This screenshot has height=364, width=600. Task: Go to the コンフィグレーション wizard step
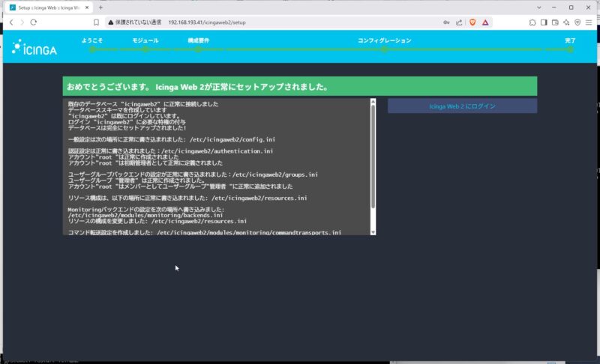click(384, 40)
